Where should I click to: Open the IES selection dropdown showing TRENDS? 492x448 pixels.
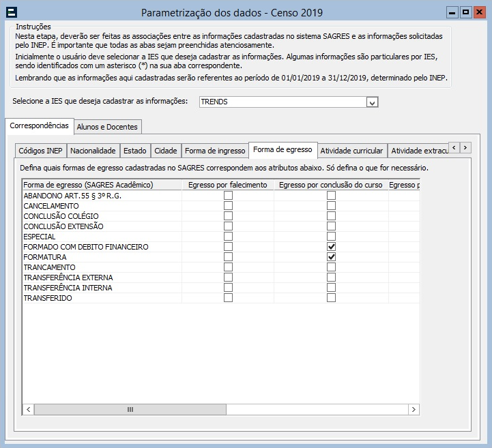point(372,102)
